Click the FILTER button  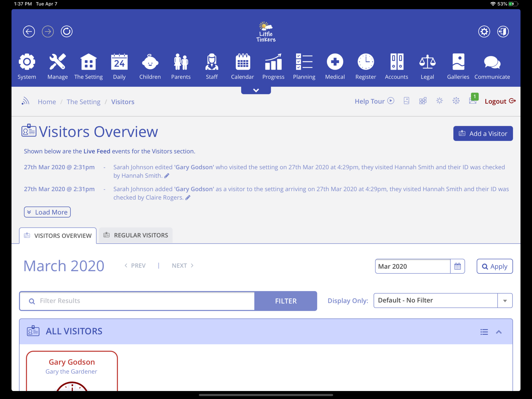(286, 301)
